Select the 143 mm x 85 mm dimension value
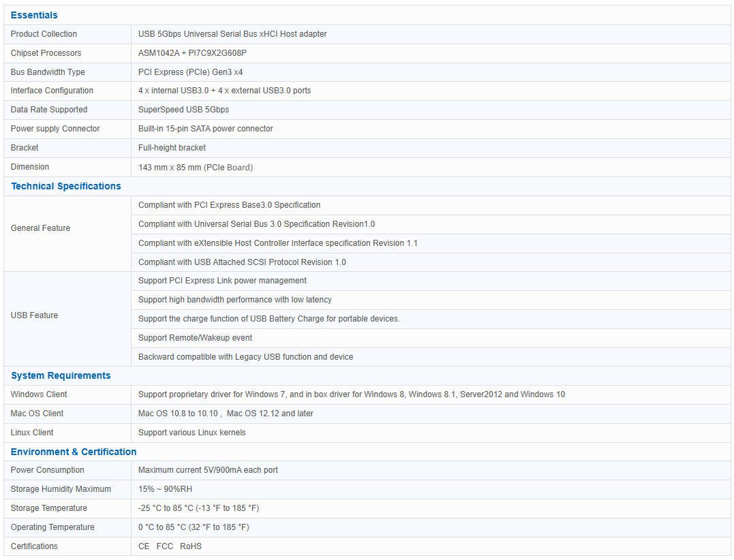Screen dimensions: 734x560 pos(195,168)
